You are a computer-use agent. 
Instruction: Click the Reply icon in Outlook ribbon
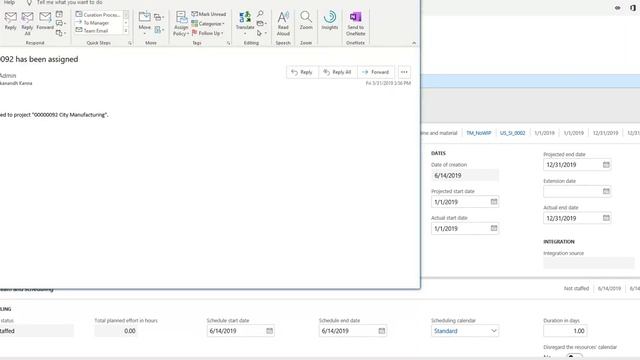click(x=11, y=21)
